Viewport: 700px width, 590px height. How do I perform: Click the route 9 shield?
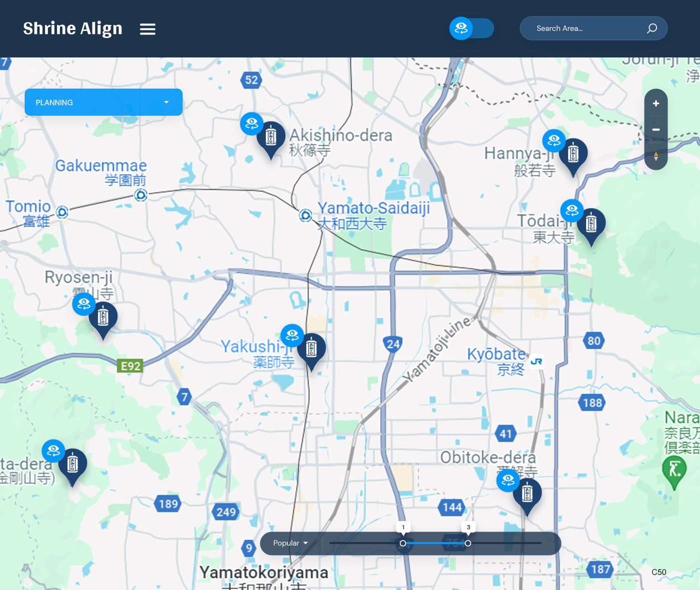pos(249,548)
